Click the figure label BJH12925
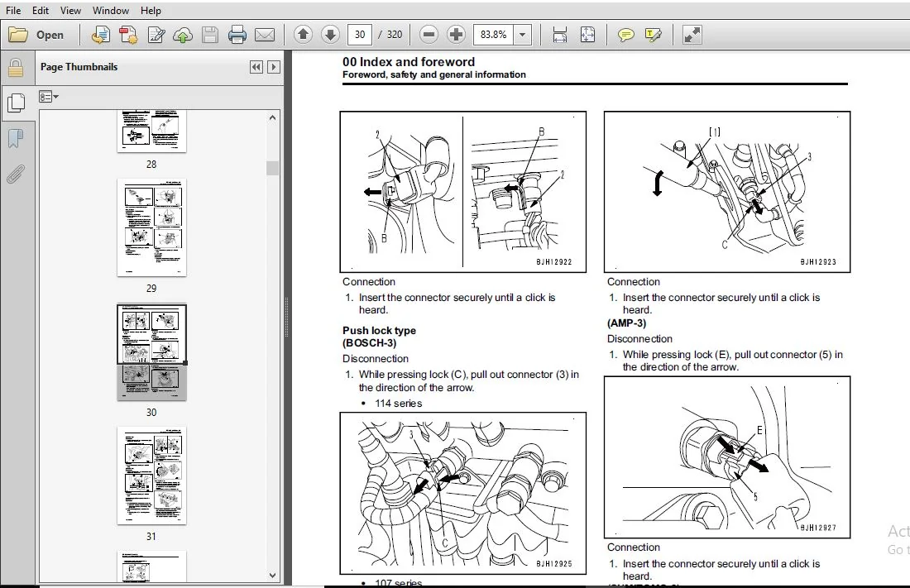Image resolution: width=910 pixels, height=588 pixels. pos(553,564)
